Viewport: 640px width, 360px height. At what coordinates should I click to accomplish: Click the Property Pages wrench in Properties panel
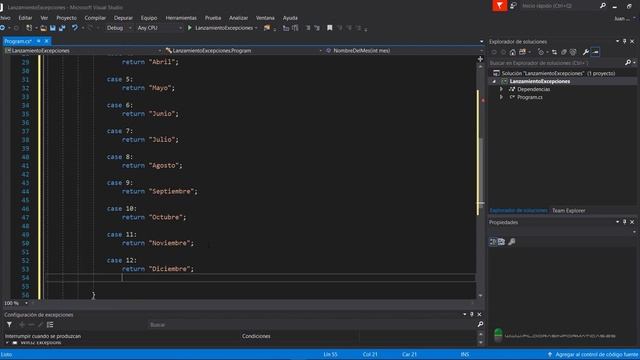[x=512, y=242]
